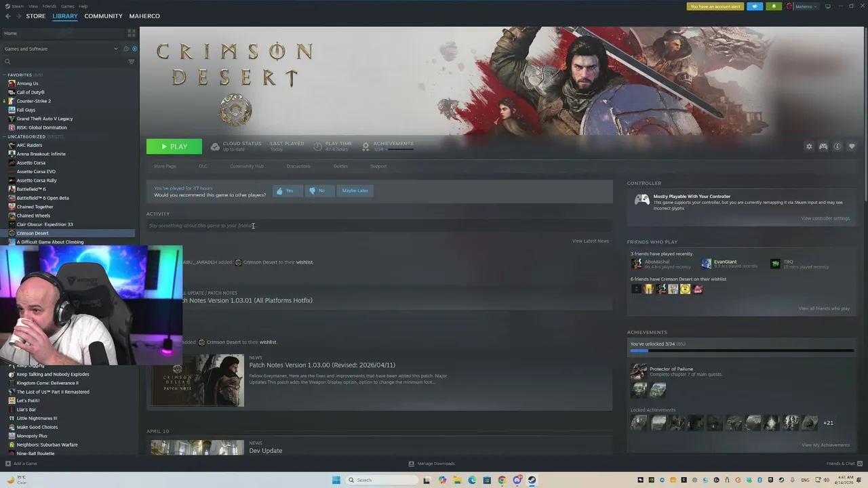This screenshot has height=488, width=868.
Task: Select Kingdom Come: Deliverance II
Action: click(47, 383)
